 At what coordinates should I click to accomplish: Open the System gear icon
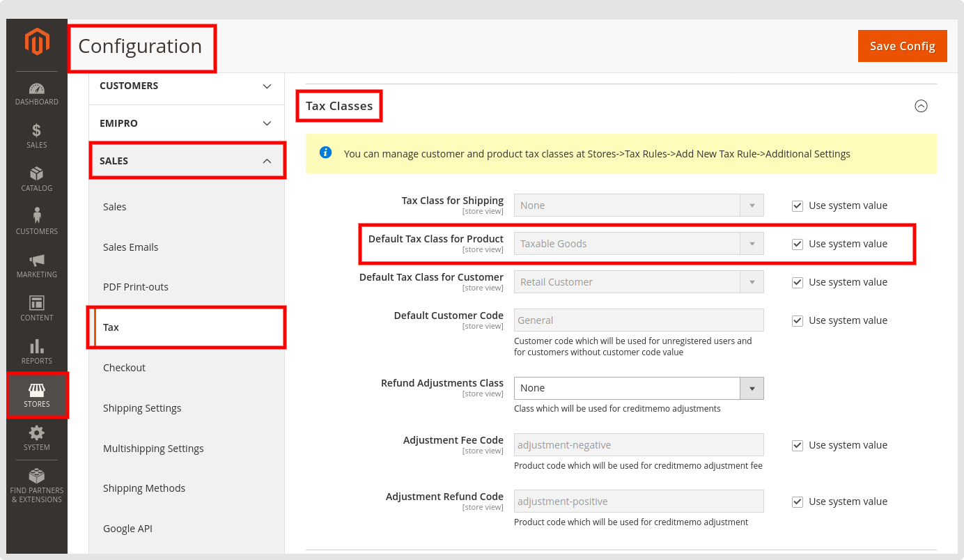(37, 433)
